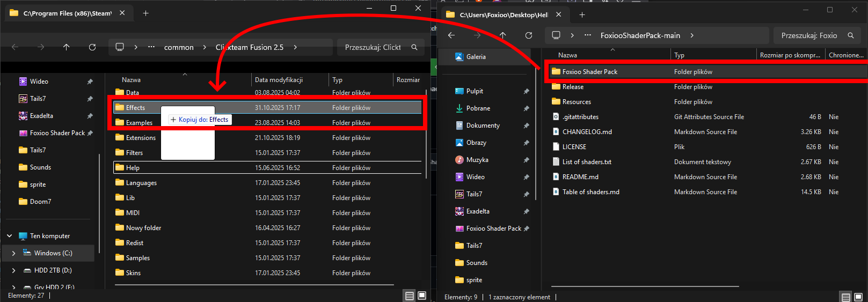
Task: Go up one folder level in FoxiooShaderPack-main window
Action: [x=502, y=35]
